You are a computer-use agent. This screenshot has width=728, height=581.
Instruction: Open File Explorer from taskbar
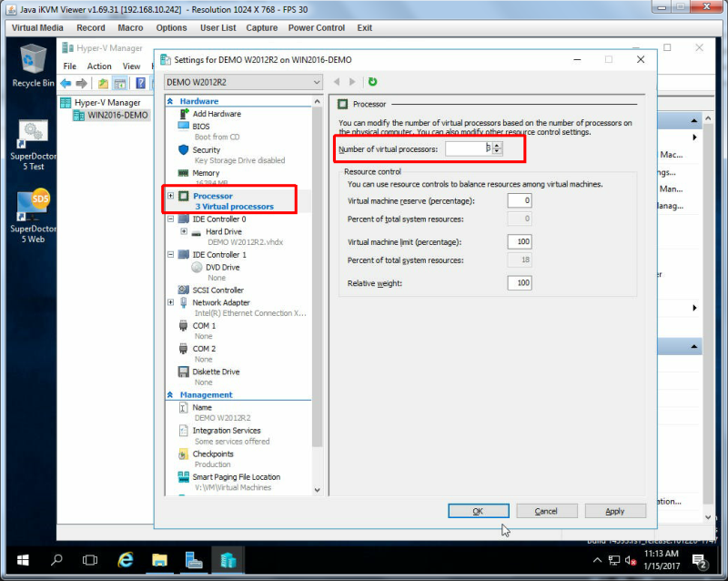160,560
